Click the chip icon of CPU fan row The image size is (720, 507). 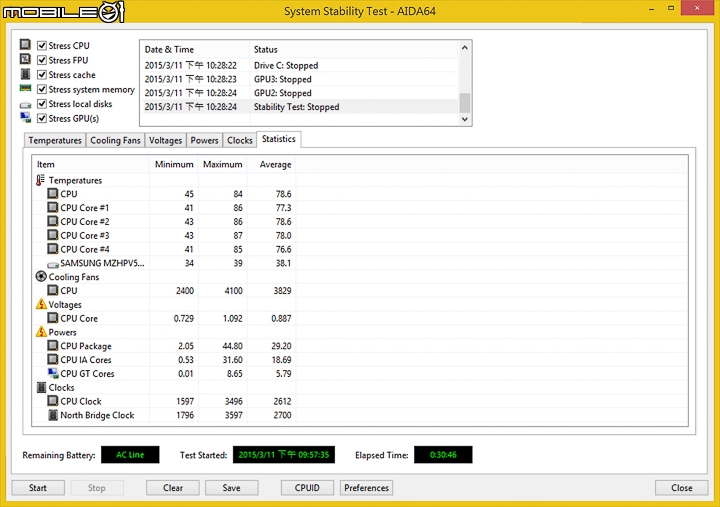tap(53, 290)
